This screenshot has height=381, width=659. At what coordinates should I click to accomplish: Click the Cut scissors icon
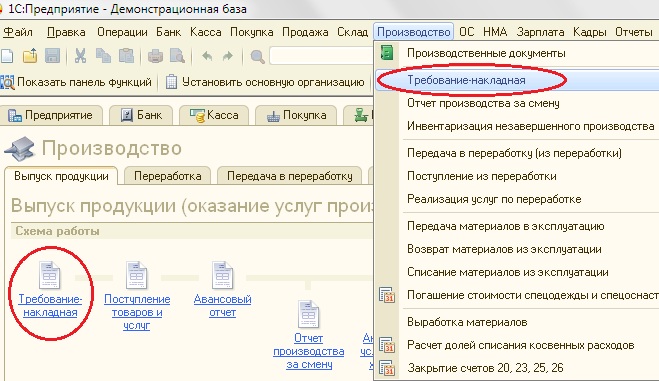[80, 56]
